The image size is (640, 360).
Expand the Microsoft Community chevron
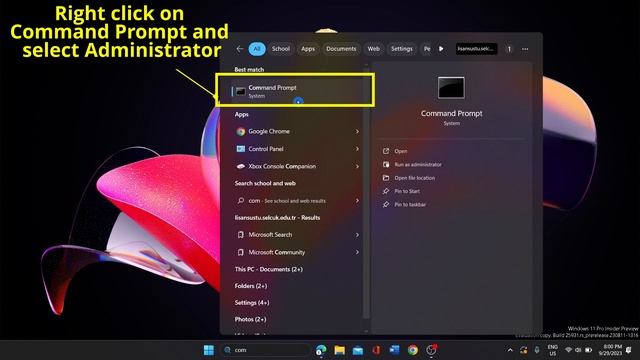click(357, 252)
